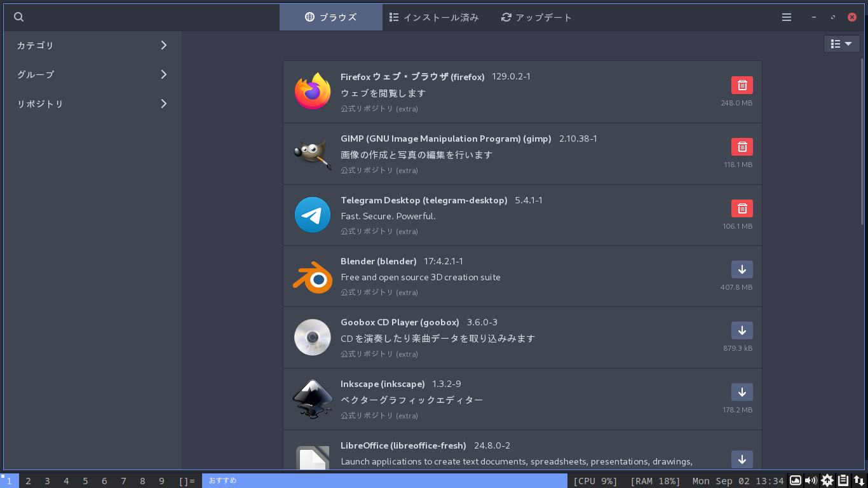The width and height of the screenshot is (868, 488).
Task: Click Blender's 407.8 MB size label
Action: (736, 287)
